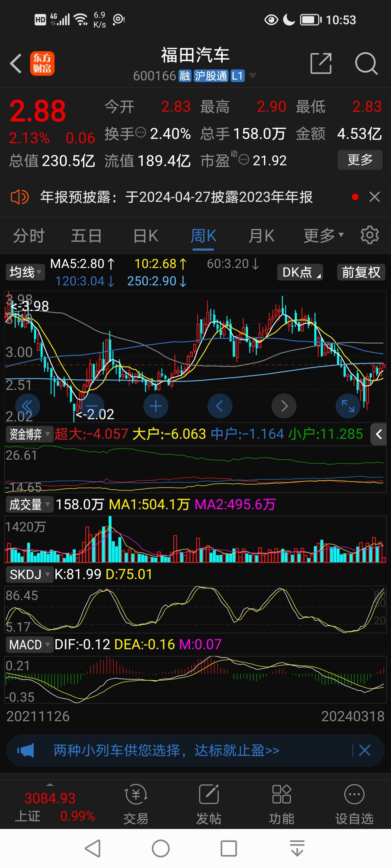The image size is (391, 868).
Task: Open chart settings gear
Action: coord(370,235)
